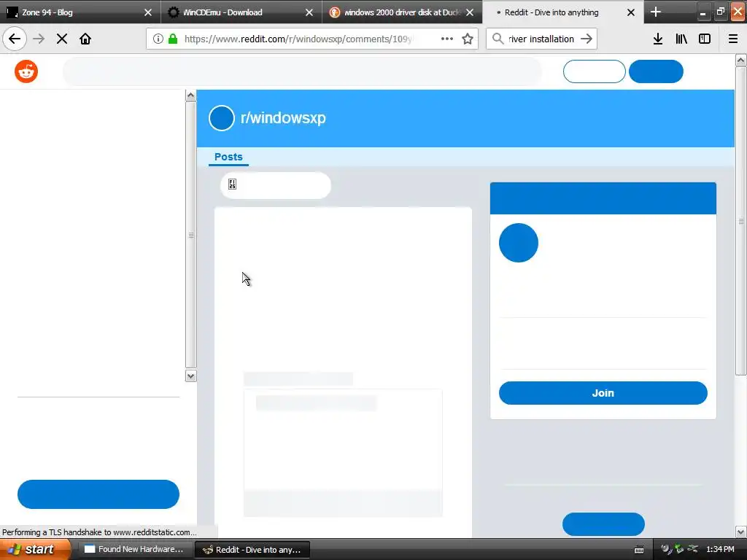Image resolution: width=747 pixels, height=560 pixels.
Task: Switch to Found New Hardware taskbar window
Action: click(x=136, y=550)
